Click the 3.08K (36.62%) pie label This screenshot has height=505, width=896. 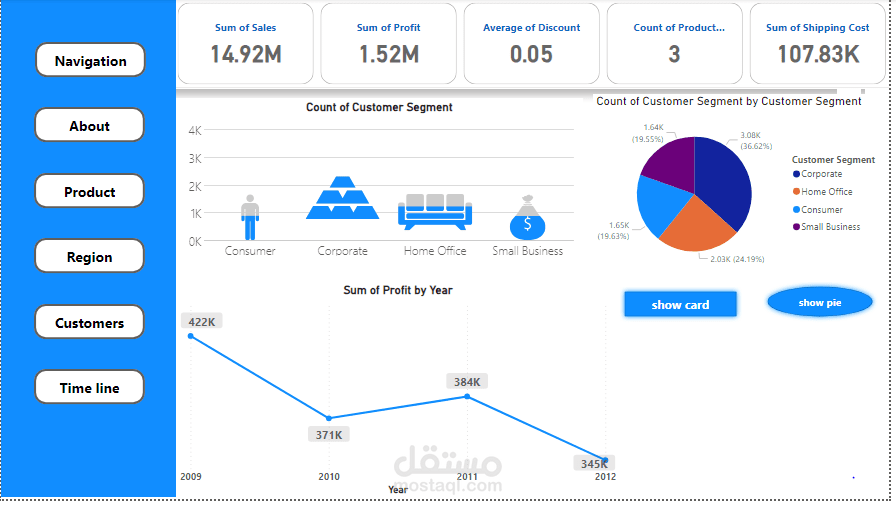click(x=756, y=141)
